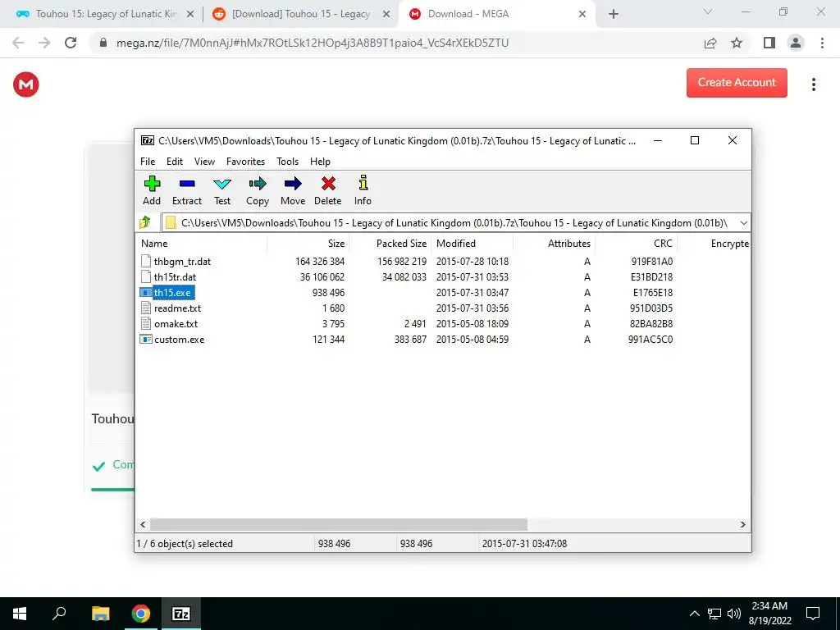Click the MEGA logo

pyautogui.click(x=26, y=84)
